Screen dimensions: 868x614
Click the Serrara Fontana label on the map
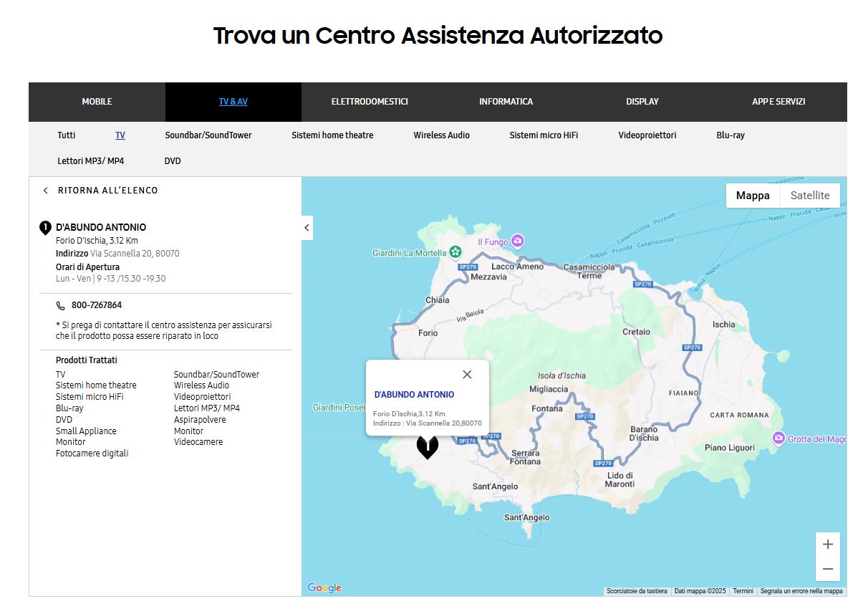pyautogui.click(x=526, y=458)
